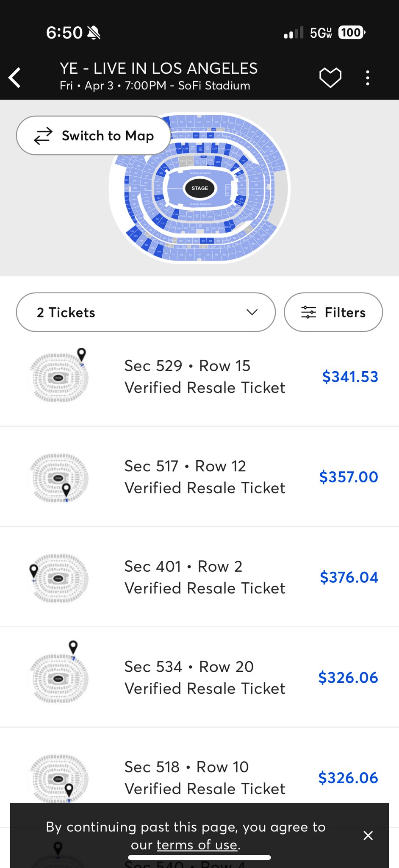Expand the 2 Tickets quantity dropdown
This screenshot has height=868, width=399.
(x=146, y=312)
